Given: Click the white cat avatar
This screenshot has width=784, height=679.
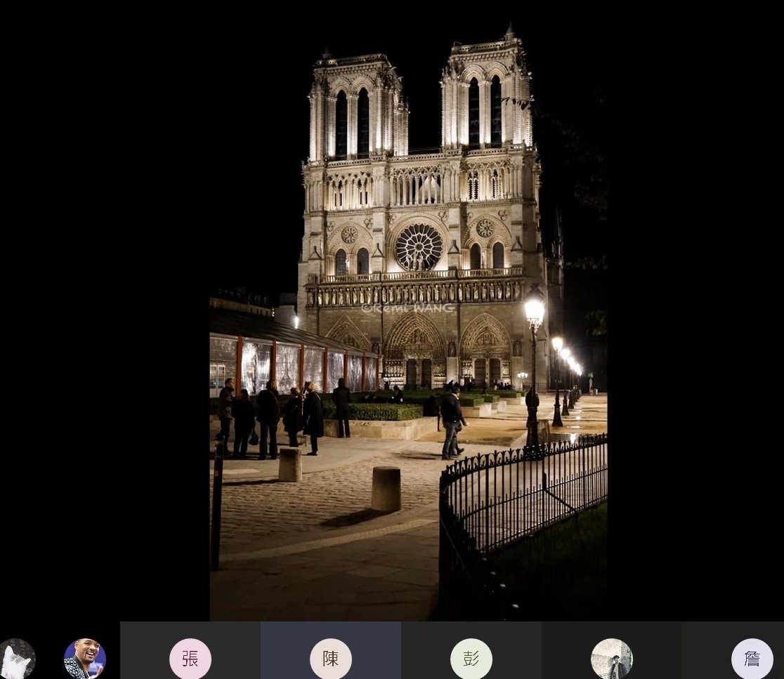Looking at the screenshot, I should 17,659.
